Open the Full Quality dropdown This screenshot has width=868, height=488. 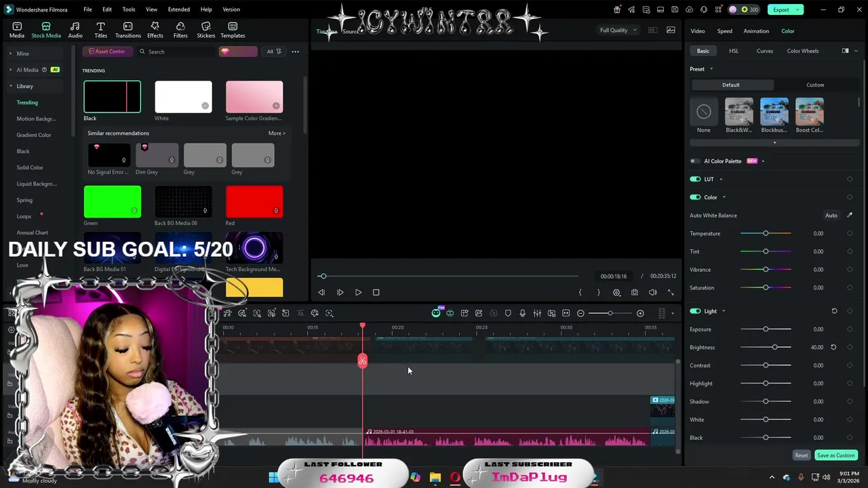tap(618, 30)
